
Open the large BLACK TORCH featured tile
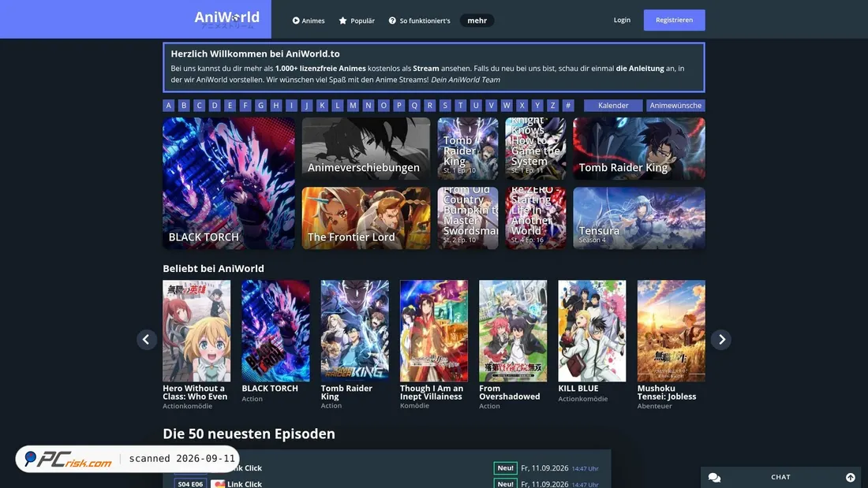(x=229, y=183)
